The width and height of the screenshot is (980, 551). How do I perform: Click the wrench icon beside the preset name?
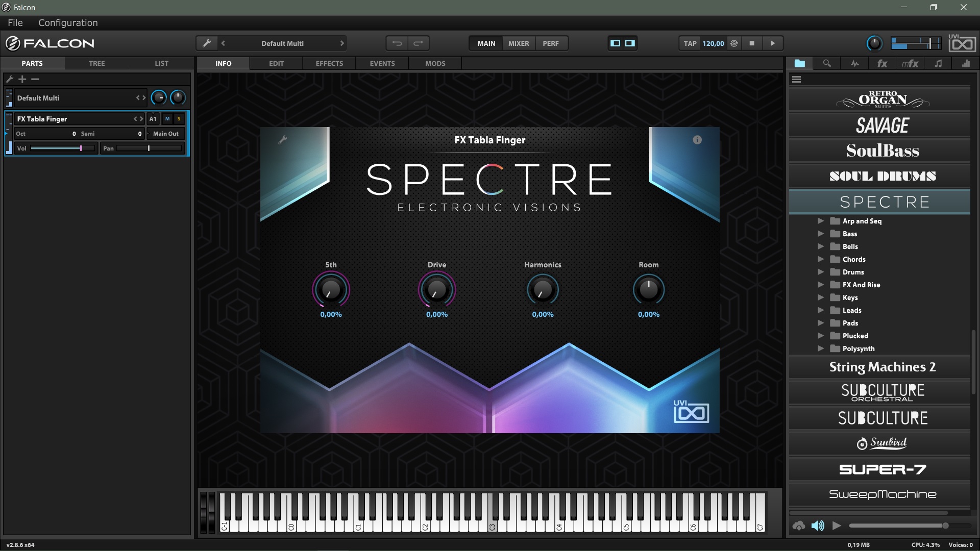pos(207,43)
